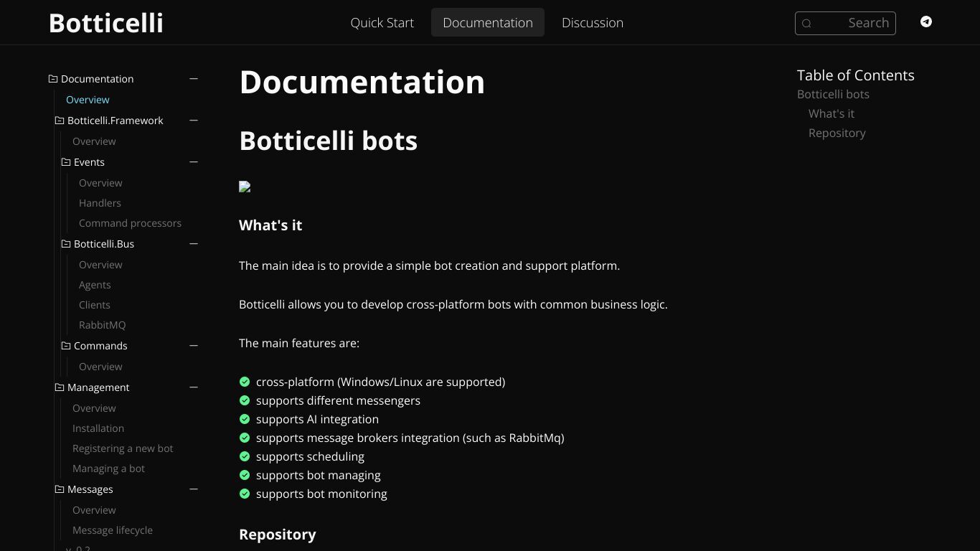Click the Events folder icon
980x551 pixels.
click(66, 162)
